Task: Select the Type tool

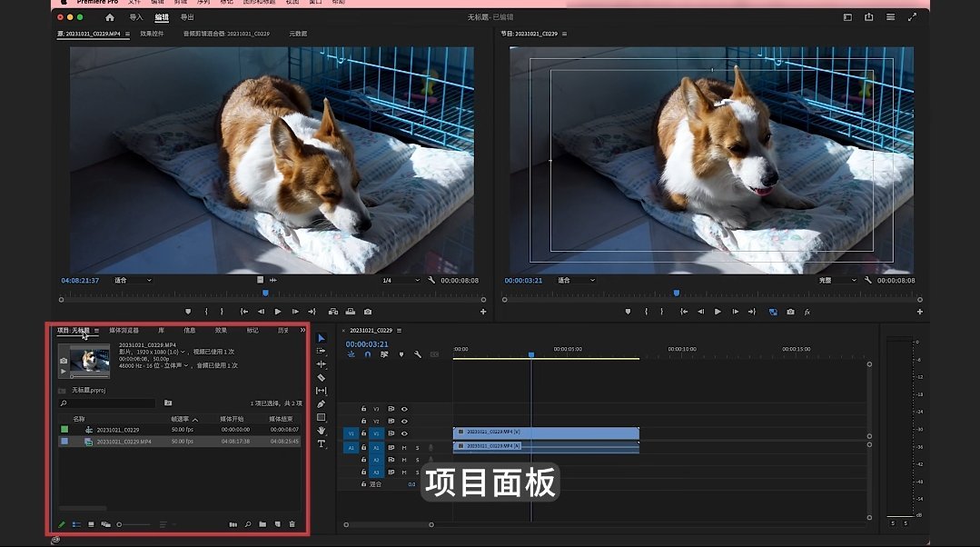Action: tap(322, 443)
